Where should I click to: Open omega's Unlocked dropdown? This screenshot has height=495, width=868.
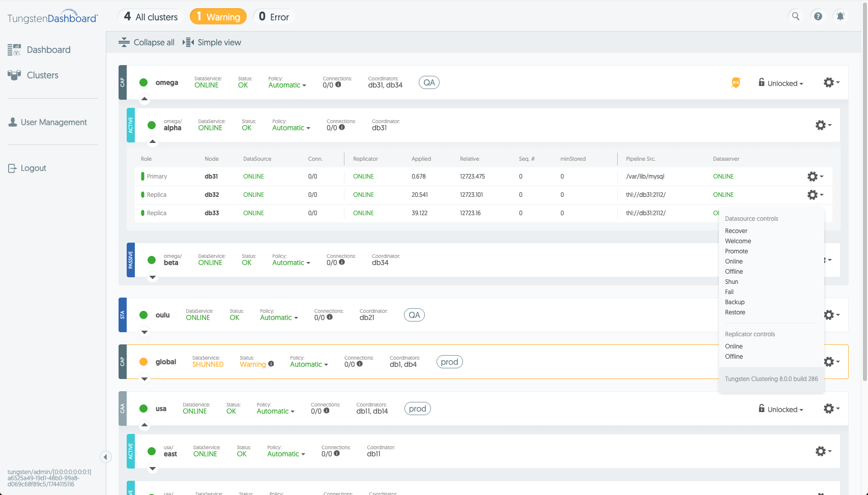780,83
